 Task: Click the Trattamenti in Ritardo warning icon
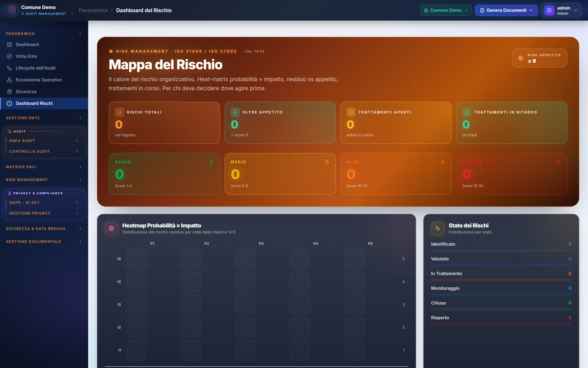click(x=467, y=112)
